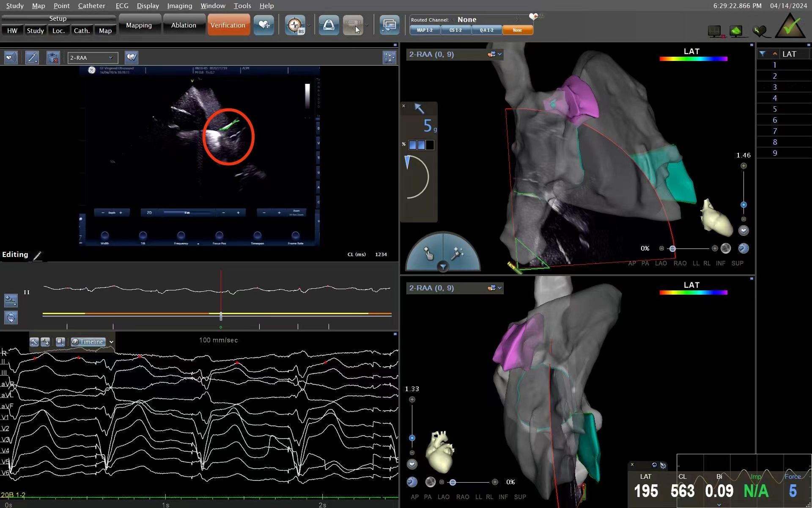Click the BS reference annotation icon
Screen dimensions: 812x508
click(295, 25)
